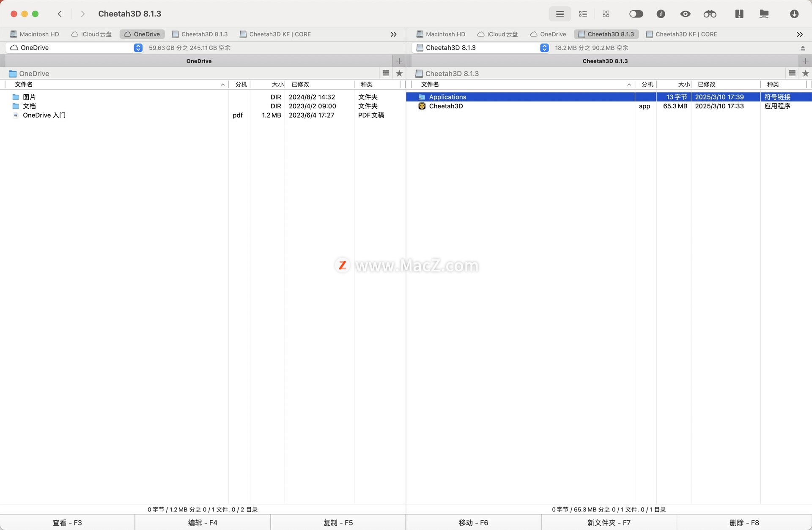This screenshot has height=530, width=812.
Task: Sort left panel by 大小 column
Action: pos(267,85)
